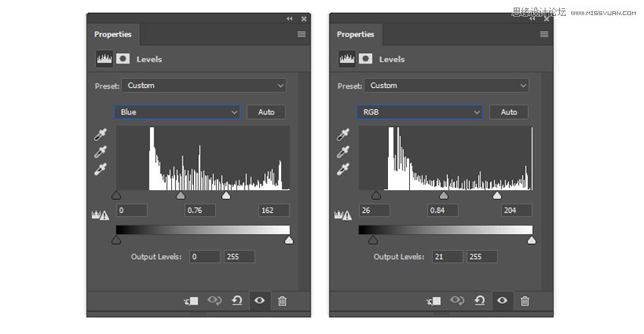644x334 pixels.
Task: Open the panel menu of the Blue Levels panel
Action: [x=302, y=34]
